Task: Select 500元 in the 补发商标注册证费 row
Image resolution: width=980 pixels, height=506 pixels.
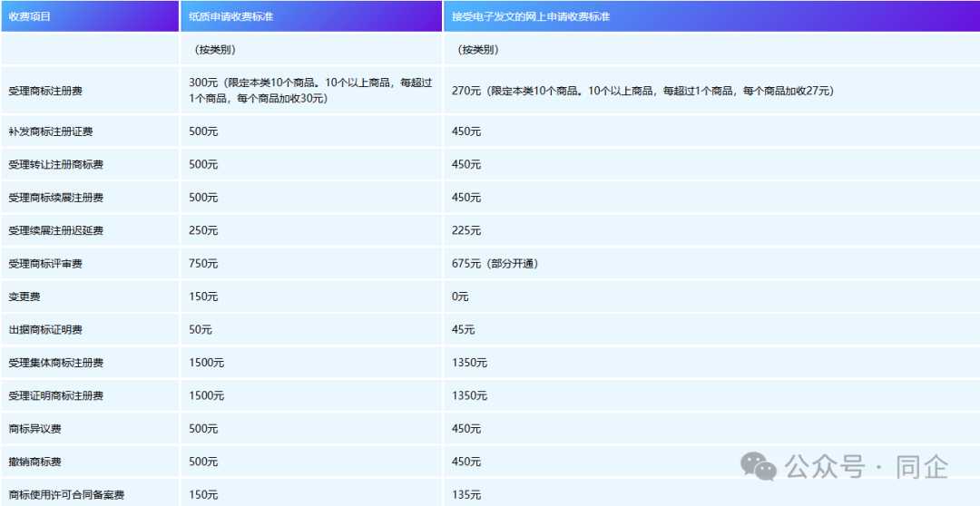Action: point(204,131)
